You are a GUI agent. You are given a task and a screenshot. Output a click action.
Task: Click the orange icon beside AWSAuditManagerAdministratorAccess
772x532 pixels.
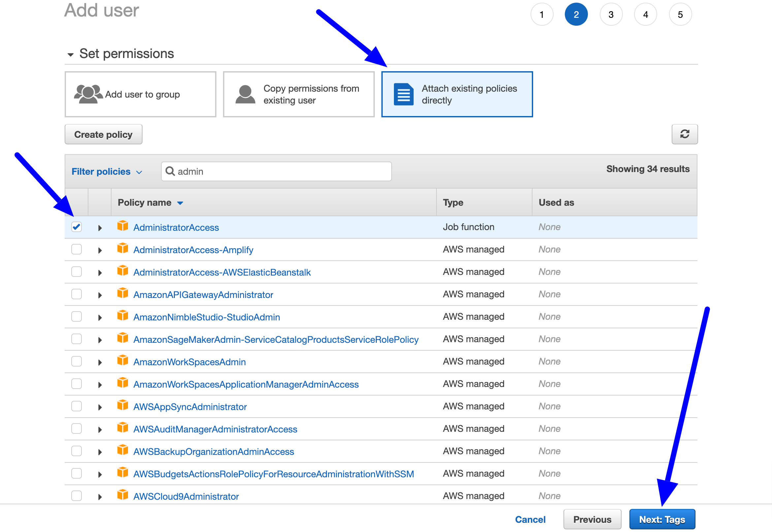(x=123, y=427)
